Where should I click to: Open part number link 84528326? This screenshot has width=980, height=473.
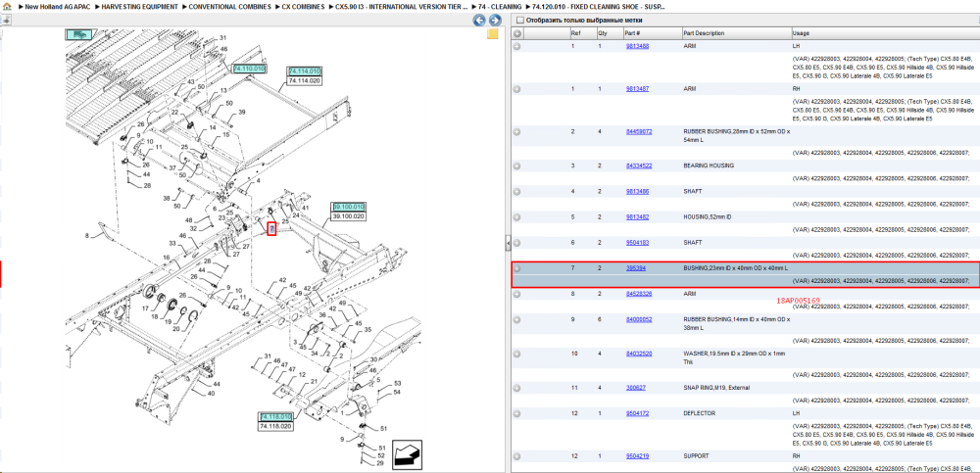coord(639,294)
